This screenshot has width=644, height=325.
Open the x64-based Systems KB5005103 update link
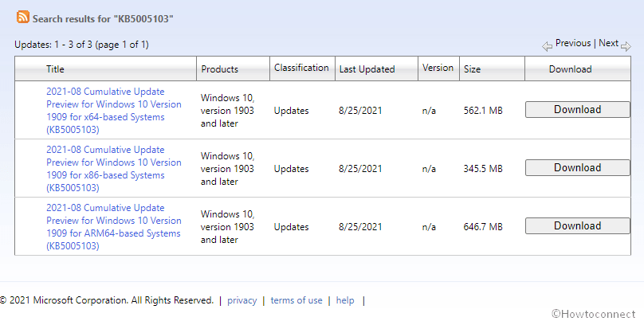tap(113, 111)
